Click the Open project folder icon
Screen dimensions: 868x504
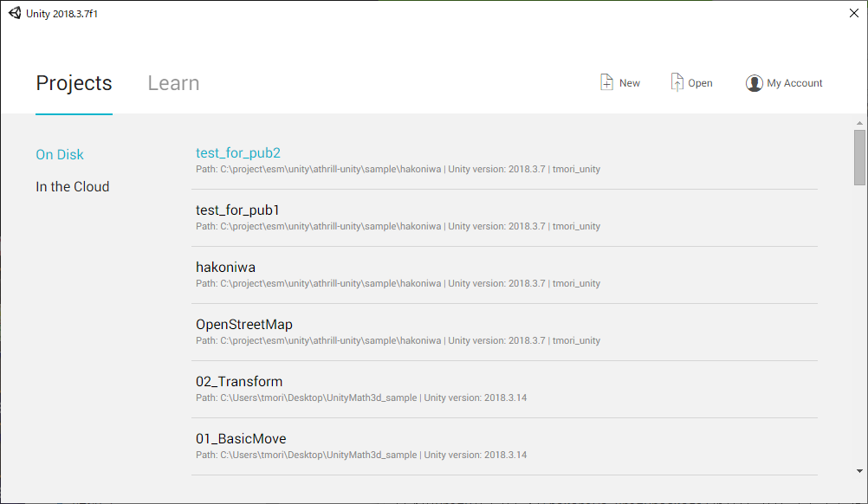coord(677,82)
